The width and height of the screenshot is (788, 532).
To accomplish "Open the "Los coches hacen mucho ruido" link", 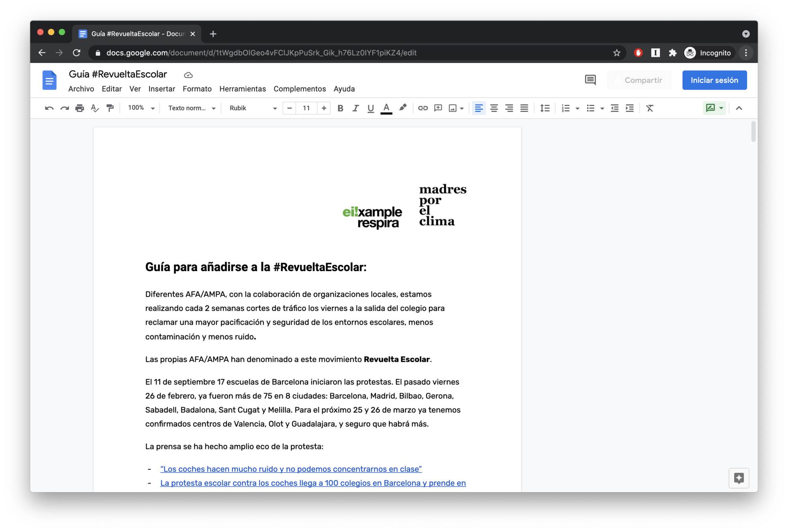I will (291, 469).
